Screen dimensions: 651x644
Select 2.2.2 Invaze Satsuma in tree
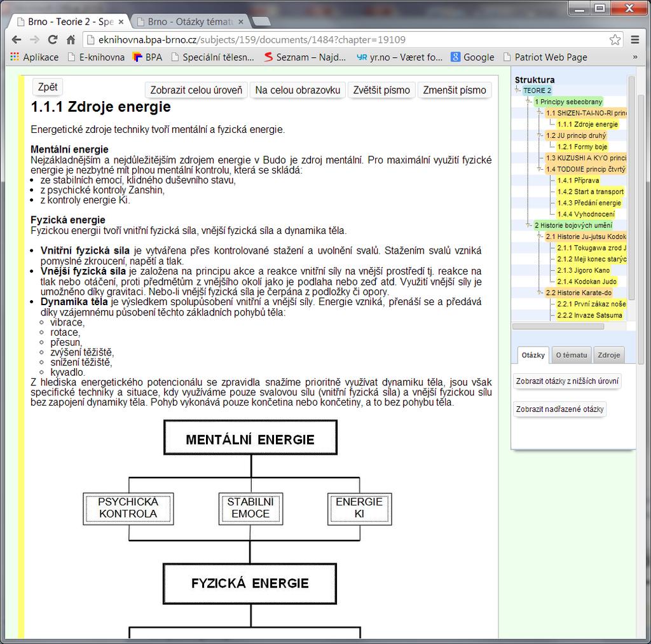[x=589, y=315]
